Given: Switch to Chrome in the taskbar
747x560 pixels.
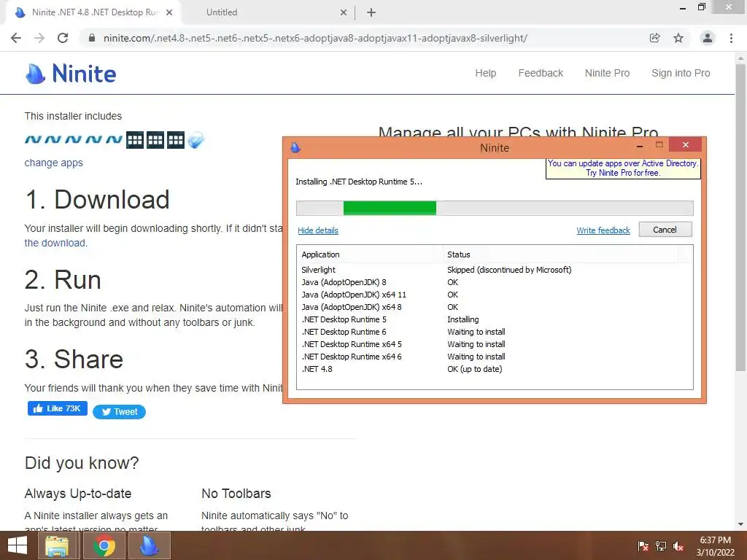Looking at the screenshot, I should (104, 545).
